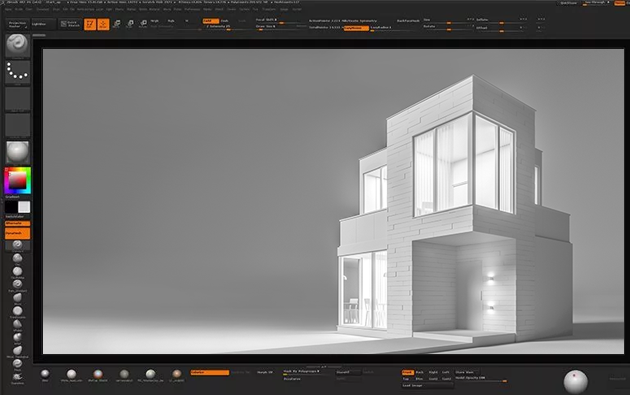Toggle the orange Alternate button

[x=17, y=223]
